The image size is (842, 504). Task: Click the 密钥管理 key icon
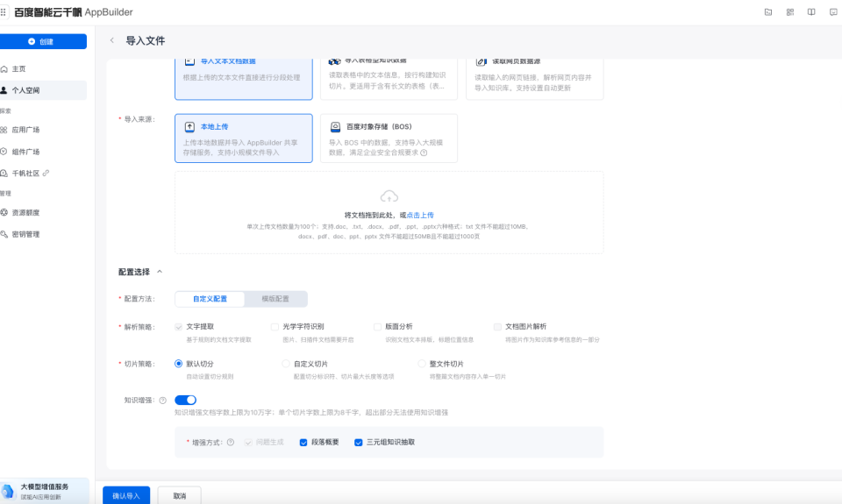(4, 234)
